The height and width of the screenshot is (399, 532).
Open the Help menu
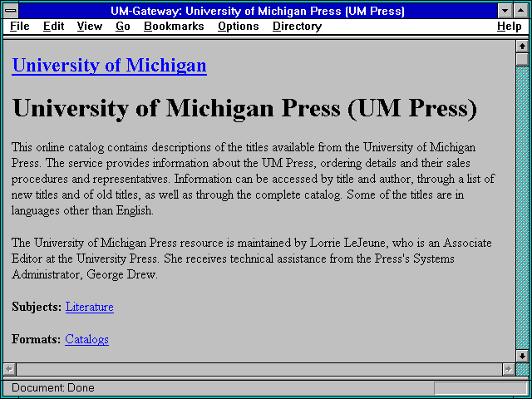tap(510, 27)
